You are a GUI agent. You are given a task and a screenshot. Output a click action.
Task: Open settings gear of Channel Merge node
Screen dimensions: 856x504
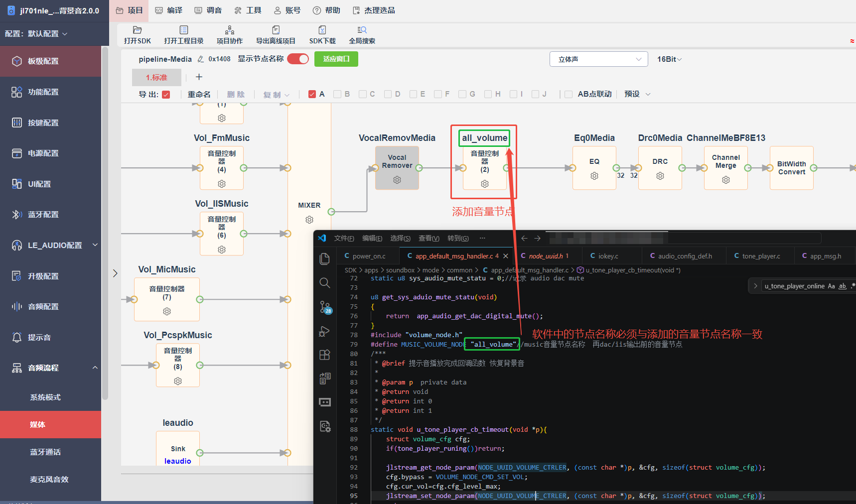[x=726, y=180]
